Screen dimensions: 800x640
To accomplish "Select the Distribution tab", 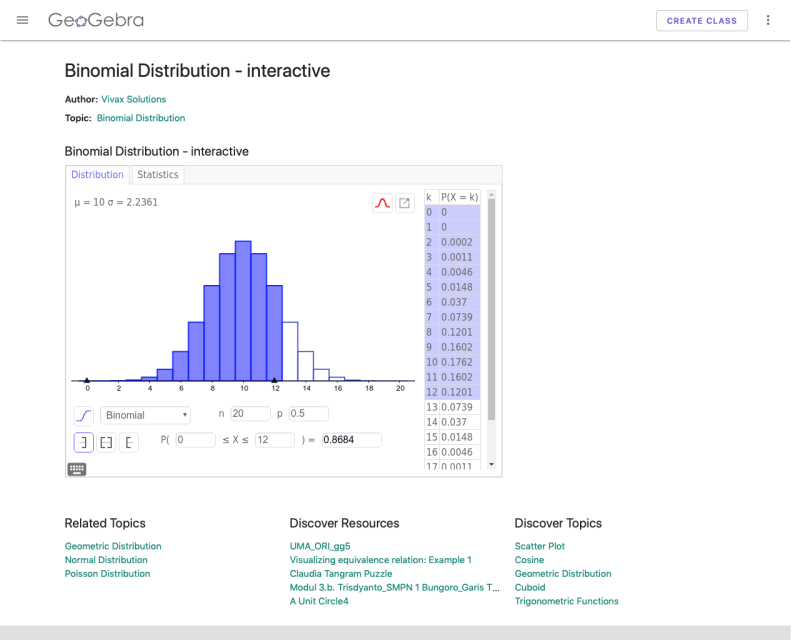I will click(97, 174).
